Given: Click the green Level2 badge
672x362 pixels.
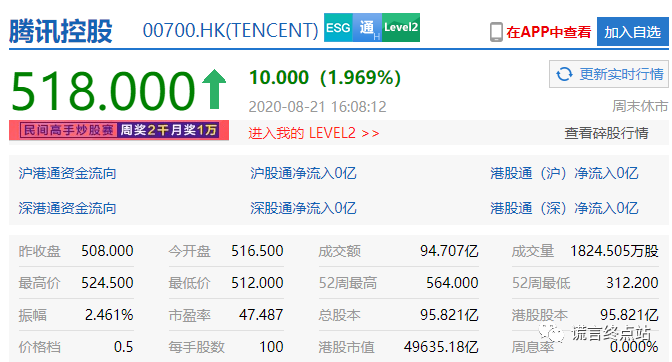Looking at the screenshot, I should (401, 28).
